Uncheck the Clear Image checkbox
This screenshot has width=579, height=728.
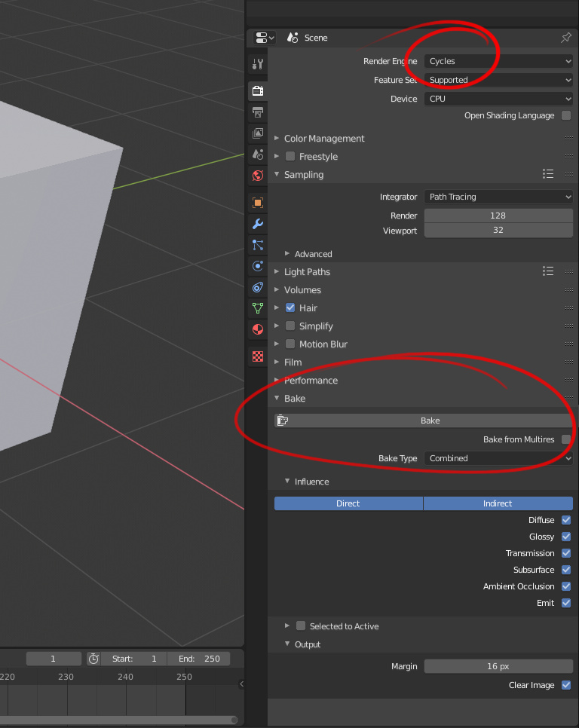(x=566, y=685)
